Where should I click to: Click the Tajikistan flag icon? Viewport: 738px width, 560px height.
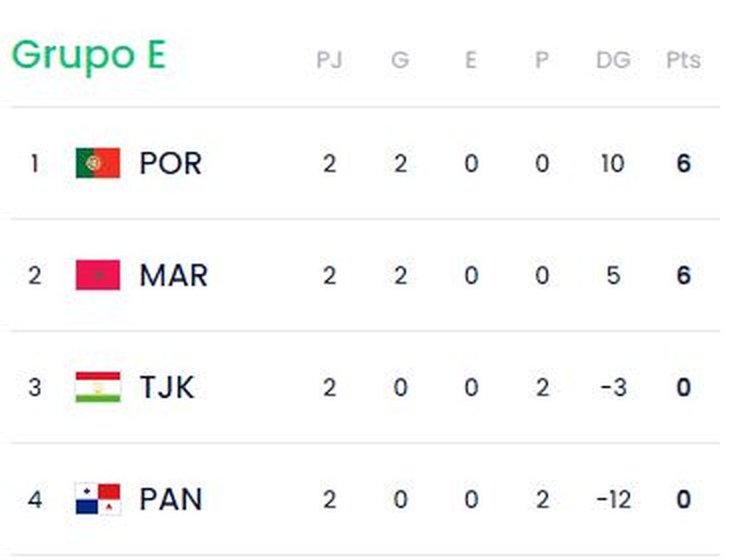[98, 387]
